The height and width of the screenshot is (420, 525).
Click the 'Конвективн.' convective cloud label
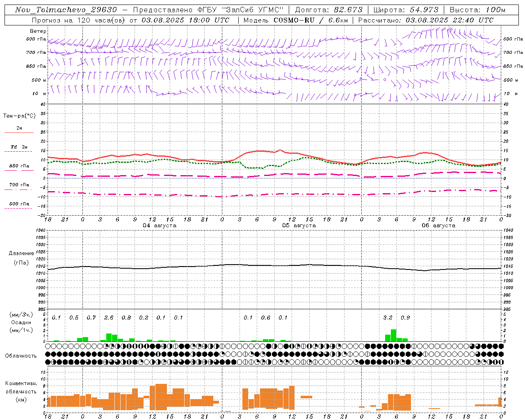click(21, 383)
